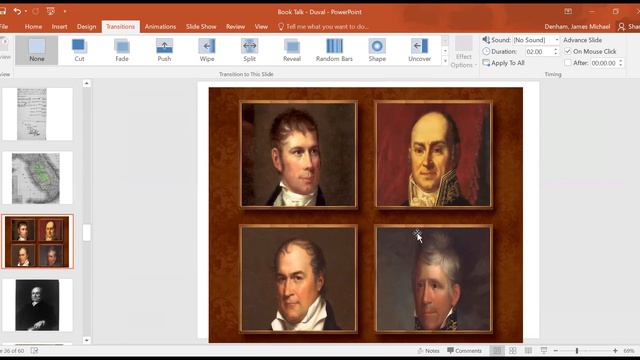
Task: Select the handwritten document slide thumbnail
Action: [38, 114]
